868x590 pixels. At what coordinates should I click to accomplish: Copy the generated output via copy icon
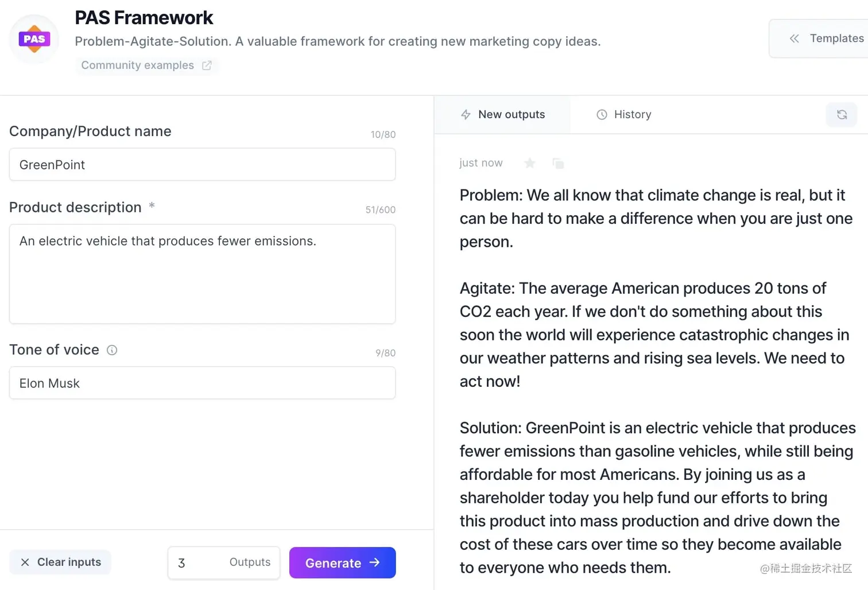[558, 163]
